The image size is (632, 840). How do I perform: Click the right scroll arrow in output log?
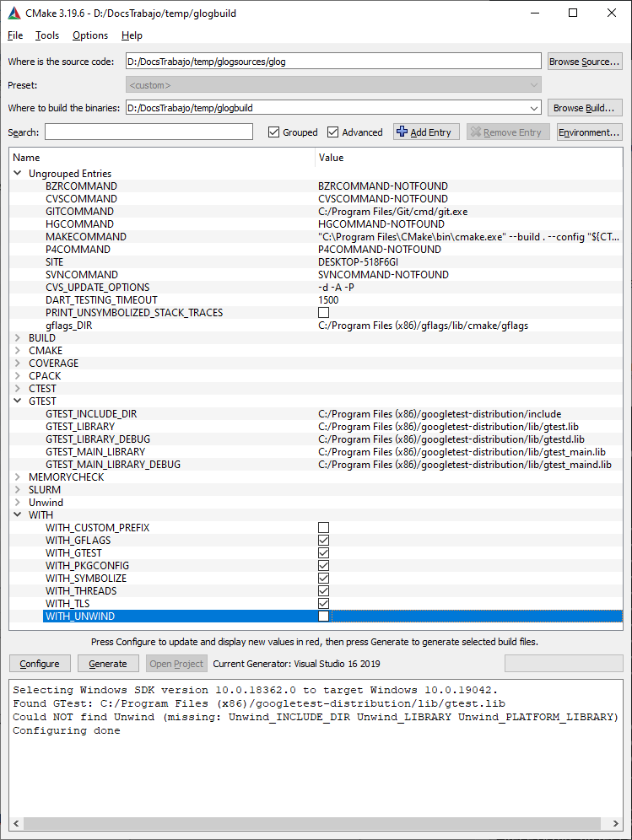[615, 823]
